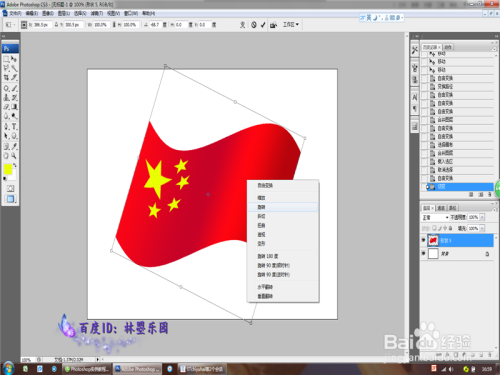
Task: Choose 旋转 180 度 in context menu
Action: pos(283,256)
